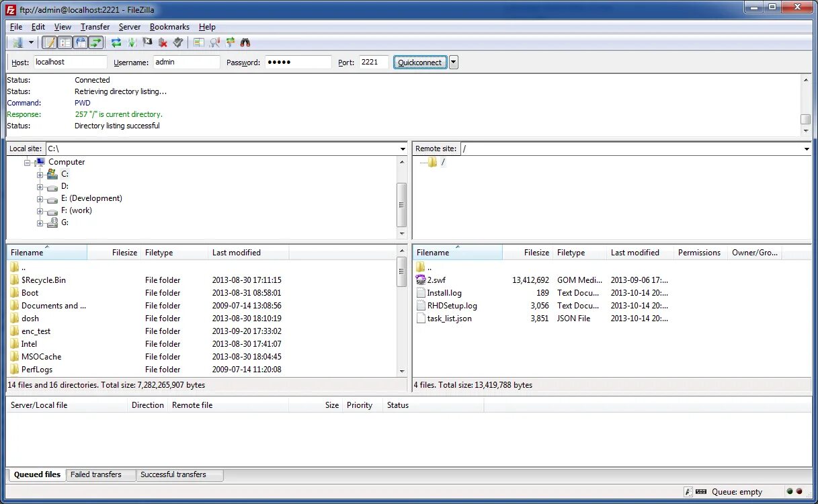Screen dimensions: 818x504
Task: Toggle message log display in toolbar
Action: click(x=49, y=42)
